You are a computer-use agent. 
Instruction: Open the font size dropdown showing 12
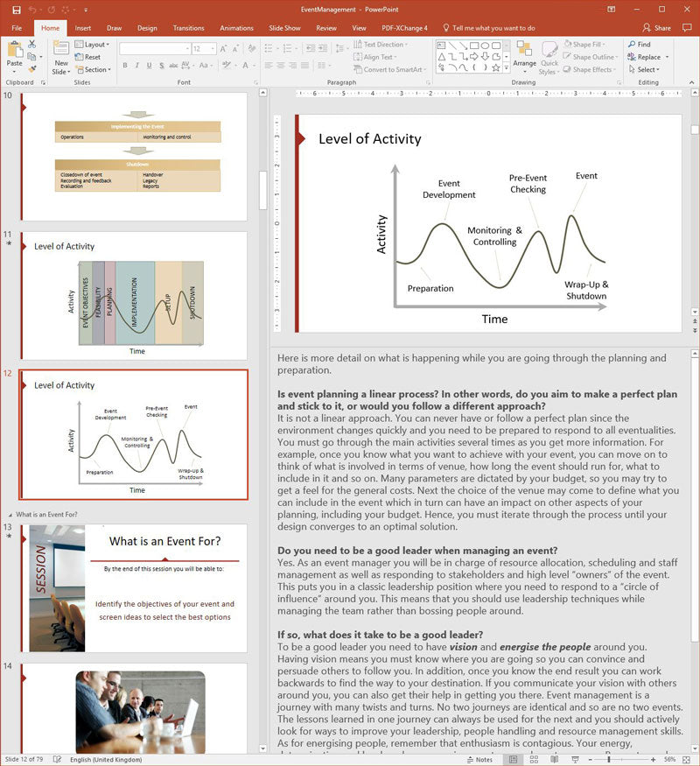pyautogui.click(x=213, y=48)
